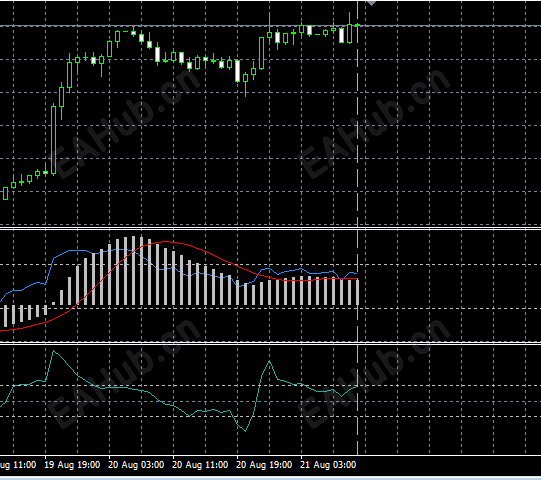The height and width of the screenshot is (480, 541).
Task: Click the tallest gray MACD histogram bar
Action: pos(133,271)
